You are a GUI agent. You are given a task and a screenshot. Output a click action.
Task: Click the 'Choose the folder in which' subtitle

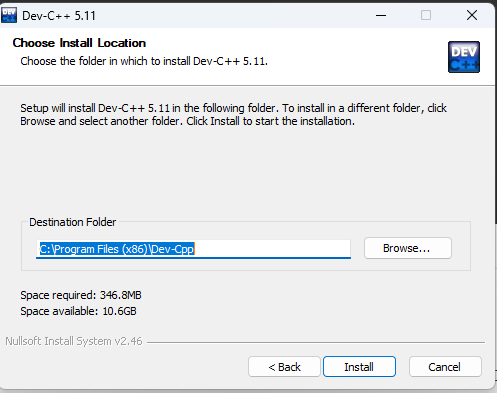[x=144, y=61]
